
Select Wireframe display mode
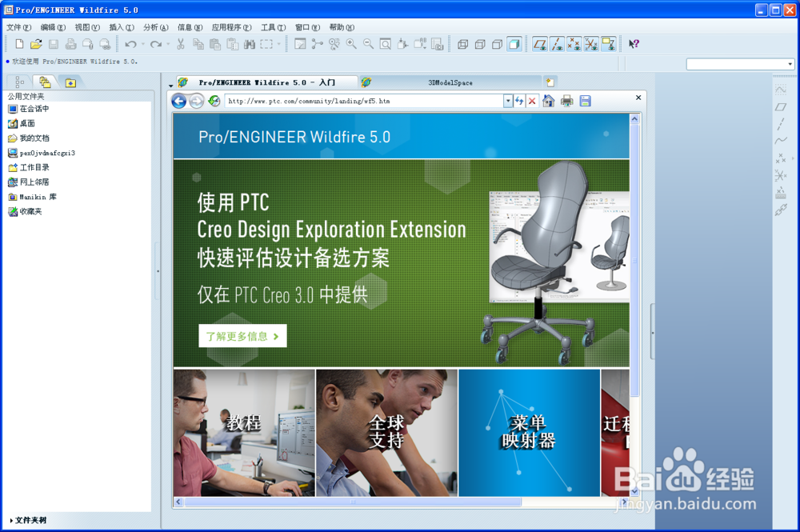click(x=462, y=44)
